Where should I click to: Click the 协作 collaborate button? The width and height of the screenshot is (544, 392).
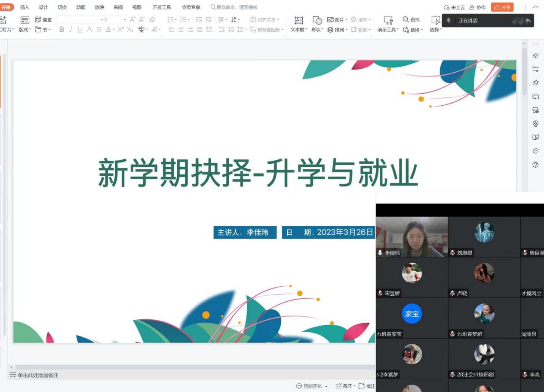click(x=477, y=7)
